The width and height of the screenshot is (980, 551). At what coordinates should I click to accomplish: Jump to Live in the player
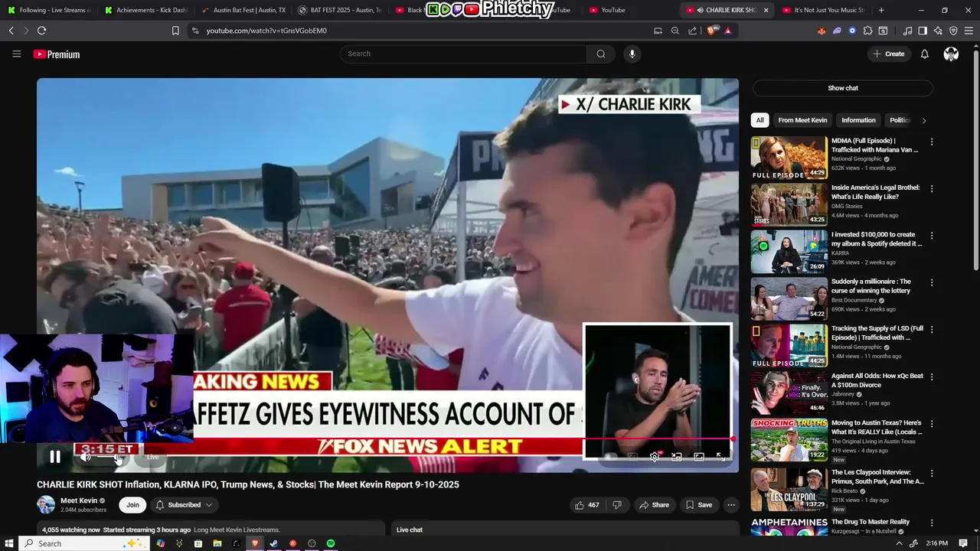tap(153, 457)
